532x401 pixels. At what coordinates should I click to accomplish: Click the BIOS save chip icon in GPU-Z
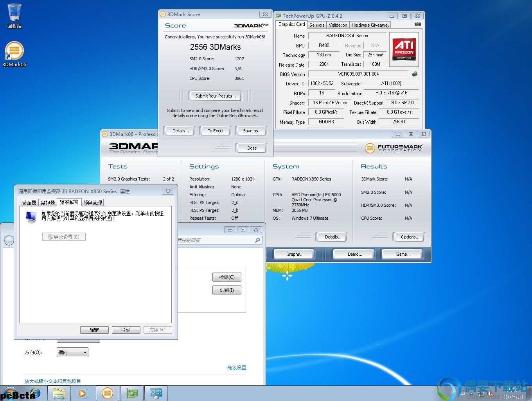point(415,74)
